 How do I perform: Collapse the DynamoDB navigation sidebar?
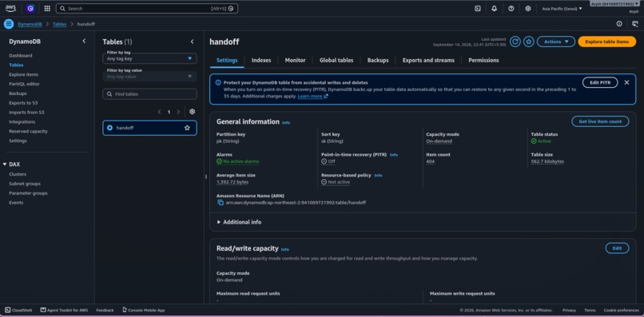coord(84,41)
